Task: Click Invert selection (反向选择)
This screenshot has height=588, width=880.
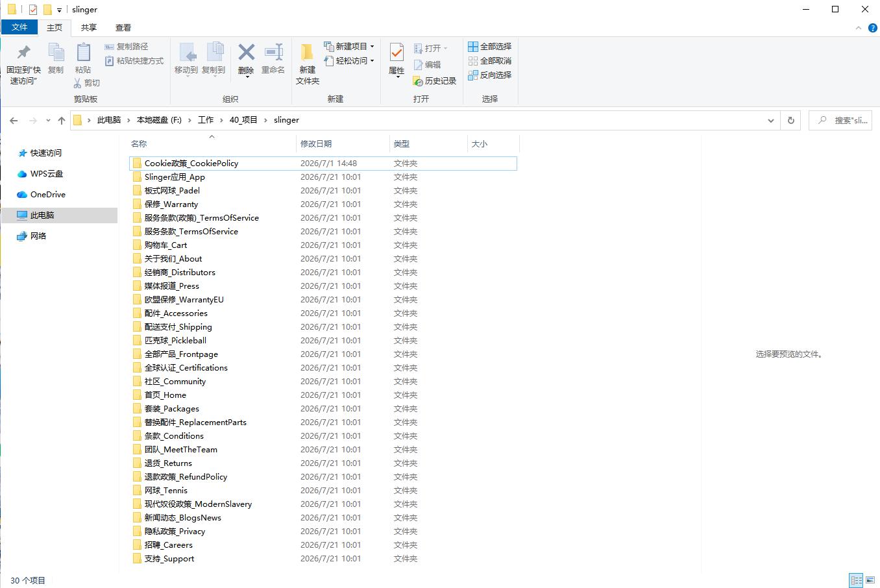Action: pyautogui.click(x=490, y=75)
